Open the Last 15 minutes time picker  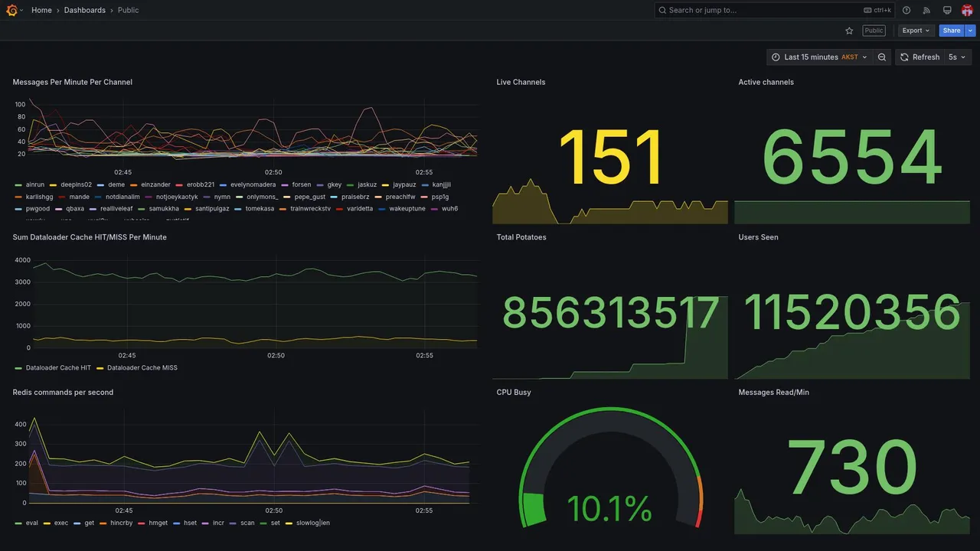[819, 57]
